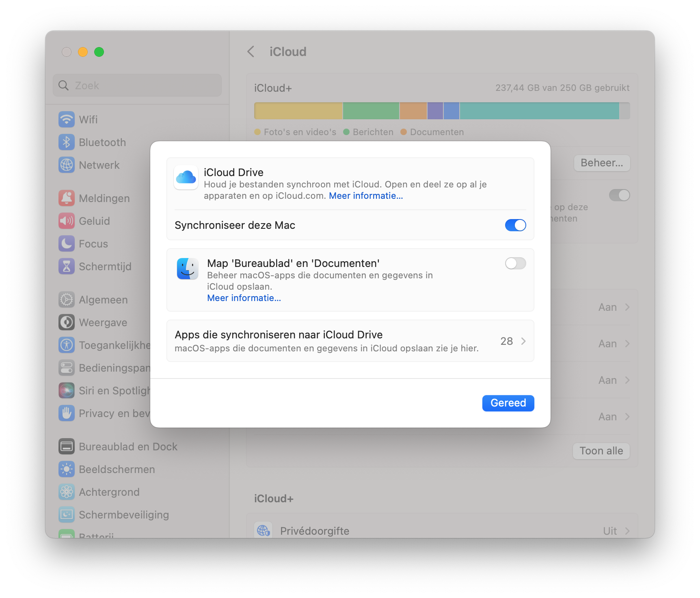This screenshot has width=700, height=598.
Task: Click the Beheer... button
Action: pos(602,163)
